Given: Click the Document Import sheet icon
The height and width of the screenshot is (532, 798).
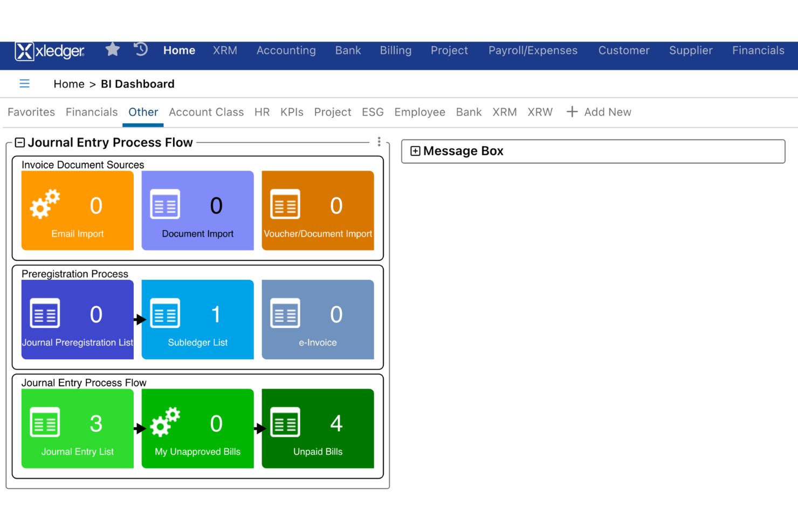Looking at the screenshot, I should click(x=165, y=204).
